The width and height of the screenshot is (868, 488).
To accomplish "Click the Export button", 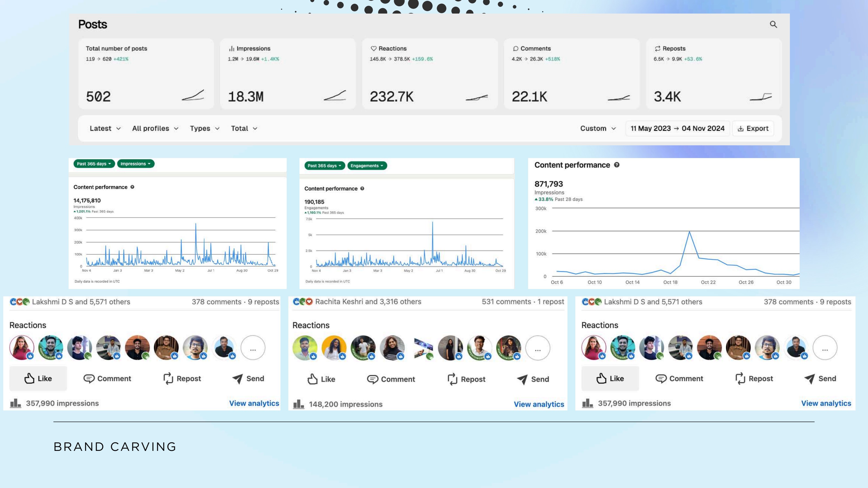I will (753, 128).
